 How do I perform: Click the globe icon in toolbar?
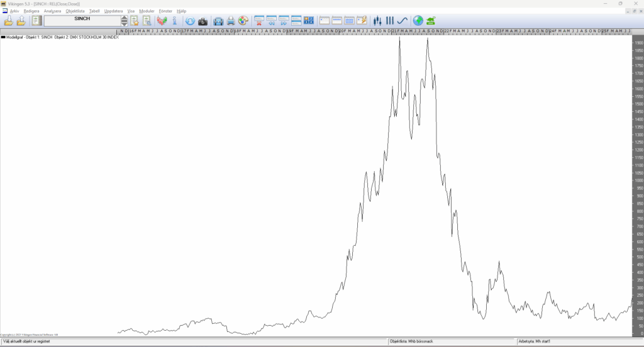pos(418,21)
